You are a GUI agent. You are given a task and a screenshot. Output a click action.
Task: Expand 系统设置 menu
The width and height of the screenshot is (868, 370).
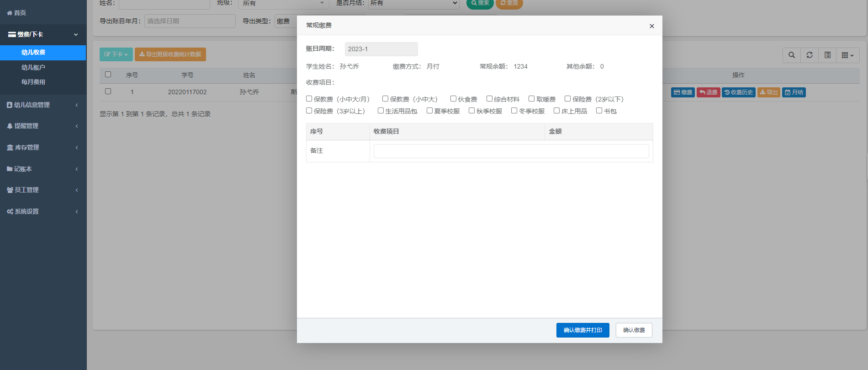click(x=43, y=211)
